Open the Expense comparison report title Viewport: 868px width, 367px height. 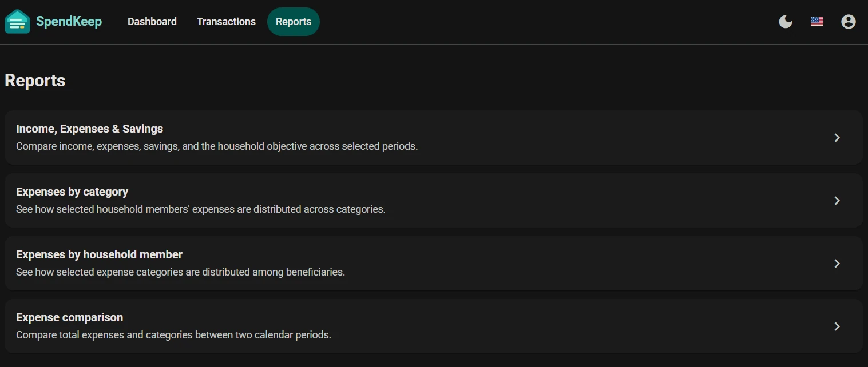(69, 318)
